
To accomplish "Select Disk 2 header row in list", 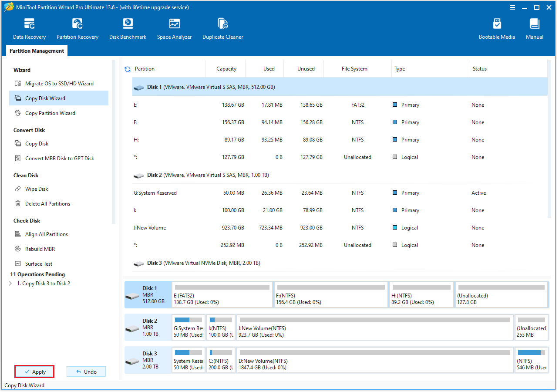I will tap(340, 175).
